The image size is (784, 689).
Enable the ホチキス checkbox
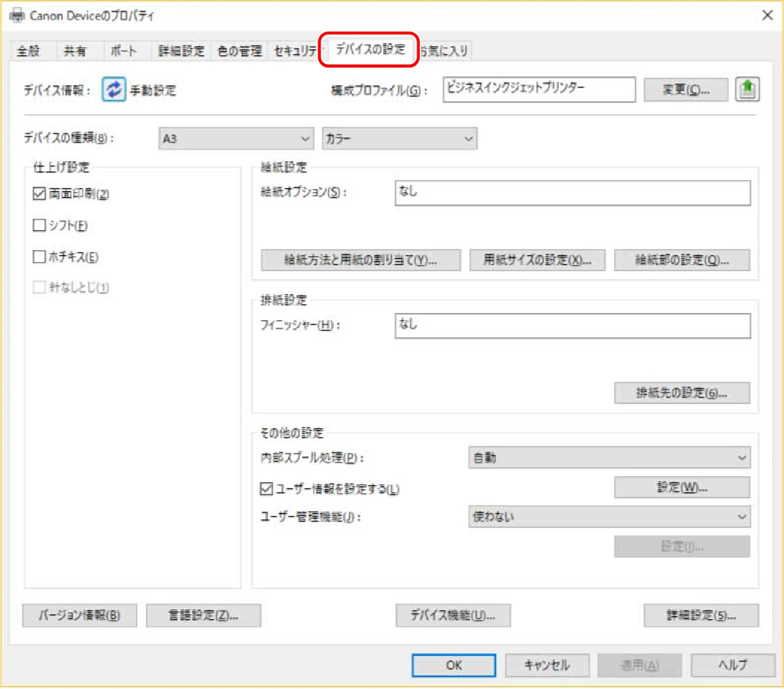coord(39,257)
